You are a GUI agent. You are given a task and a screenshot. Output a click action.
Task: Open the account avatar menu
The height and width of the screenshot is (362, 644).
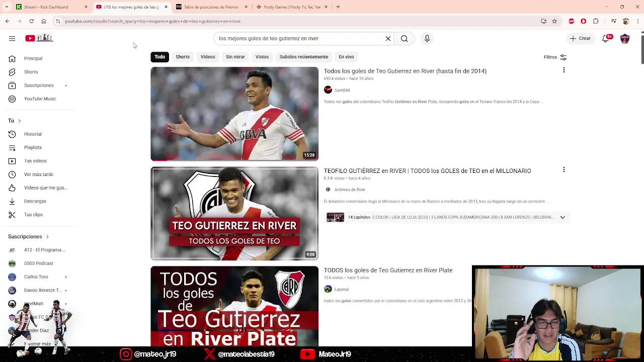625,38
